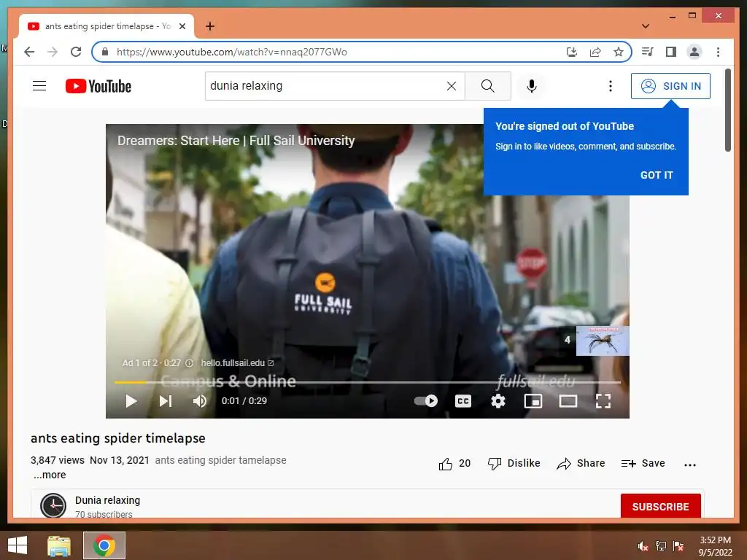Switch to theater mode
This screenshot has height=560, width=747.
point(568,401)
